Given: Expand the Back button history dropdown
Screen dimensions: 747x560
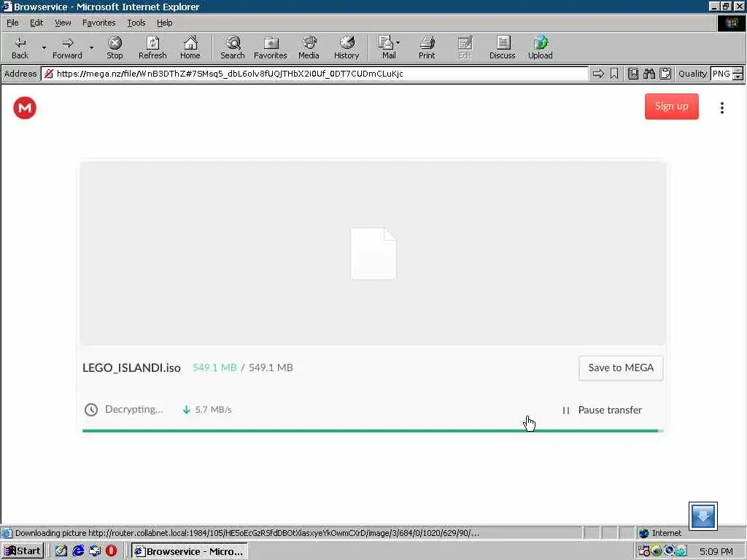Looking at the screenshot, I should pos(44,47).
